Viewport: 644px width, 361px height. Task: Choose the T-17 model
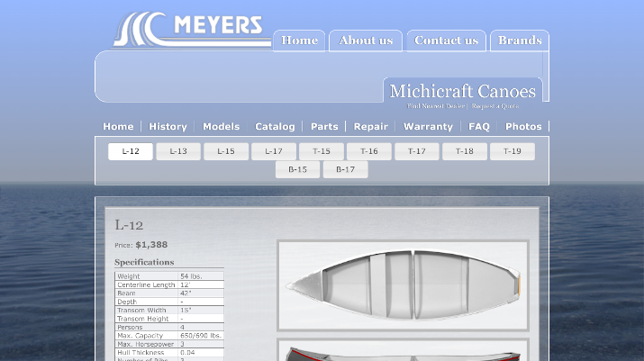point(416,151)
